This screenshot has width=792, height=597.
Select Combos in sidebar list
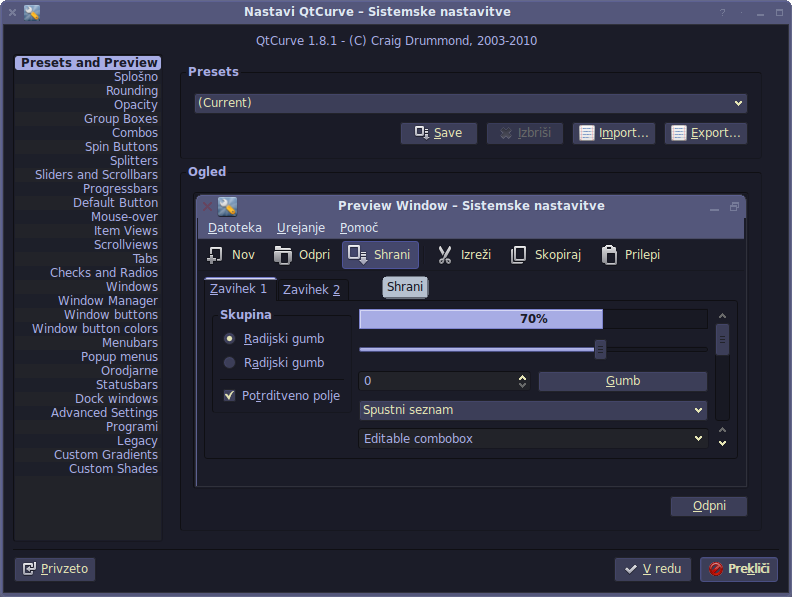point(88,133)
